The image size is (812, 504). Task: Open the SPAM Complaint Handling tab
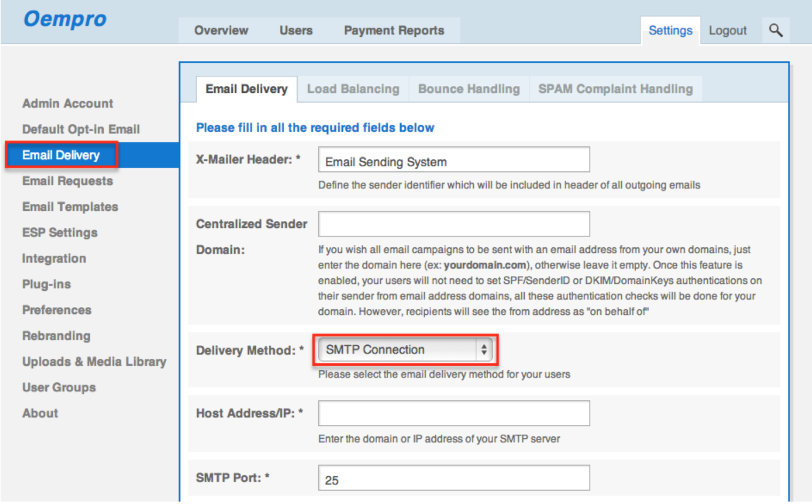[615, 89]
